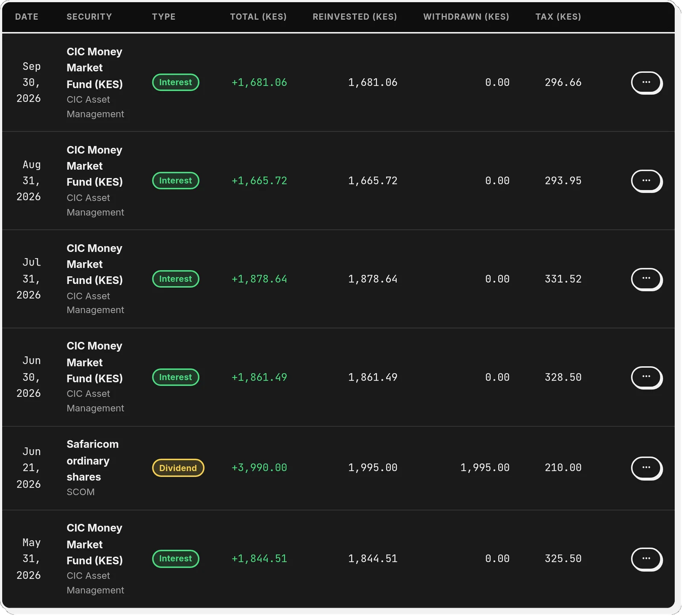Click the 293.95 tax value
This screenshot has height=616, width=682.
(563, 181)
